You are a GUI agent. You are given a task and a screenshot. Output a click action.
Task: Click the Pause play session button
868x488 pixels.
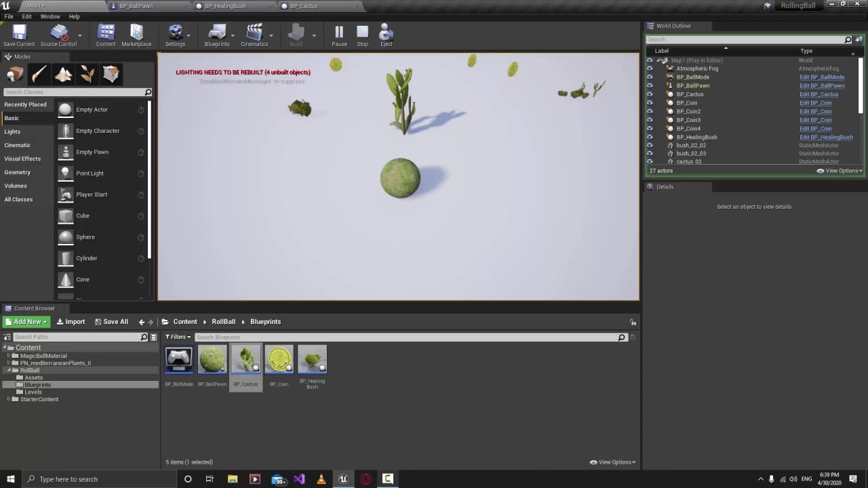(339, 35)
